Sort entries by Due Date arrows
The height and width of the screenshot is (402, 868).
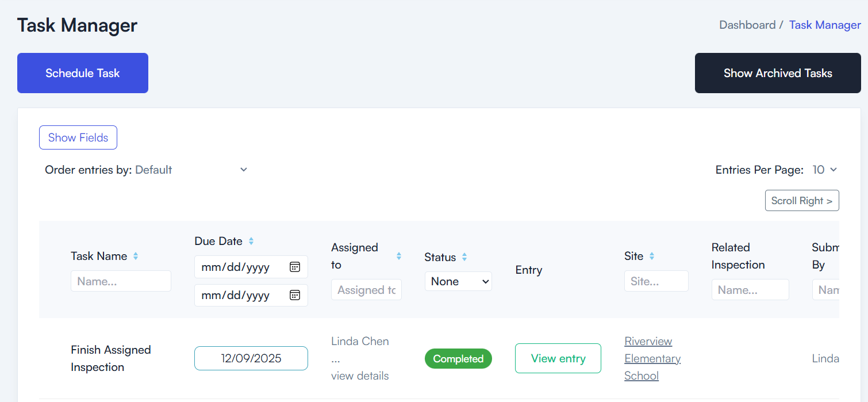tap(251, 241)
